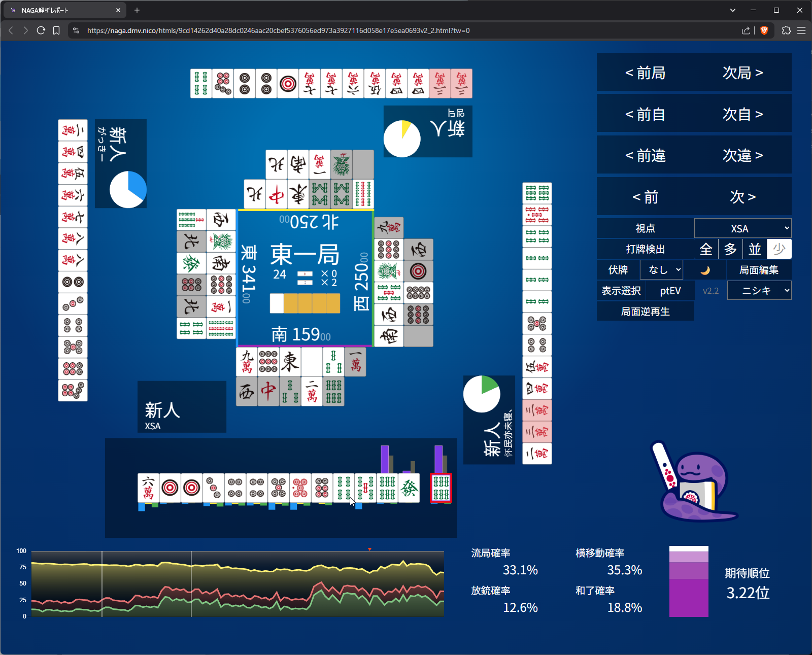Set discard detection to 並

tap(755, 249)
